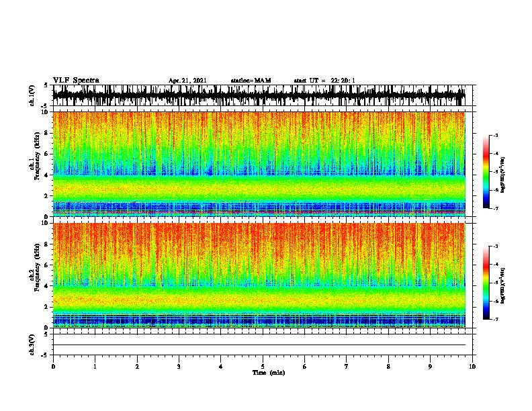Click the 10 tick on the time axis
Viewport: 532px width, 411px height.
pyautogui.click(x=472, y=367)
